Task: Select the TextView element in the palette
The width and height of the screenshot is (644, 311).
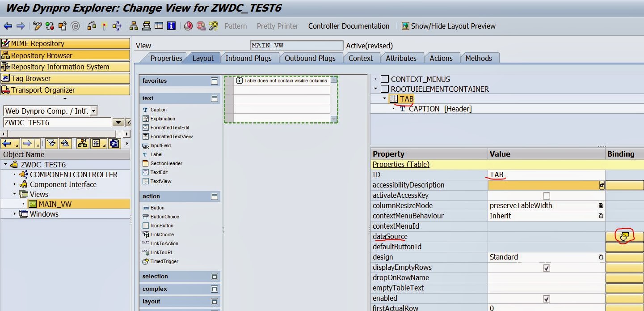Action: tap(160, 181)
